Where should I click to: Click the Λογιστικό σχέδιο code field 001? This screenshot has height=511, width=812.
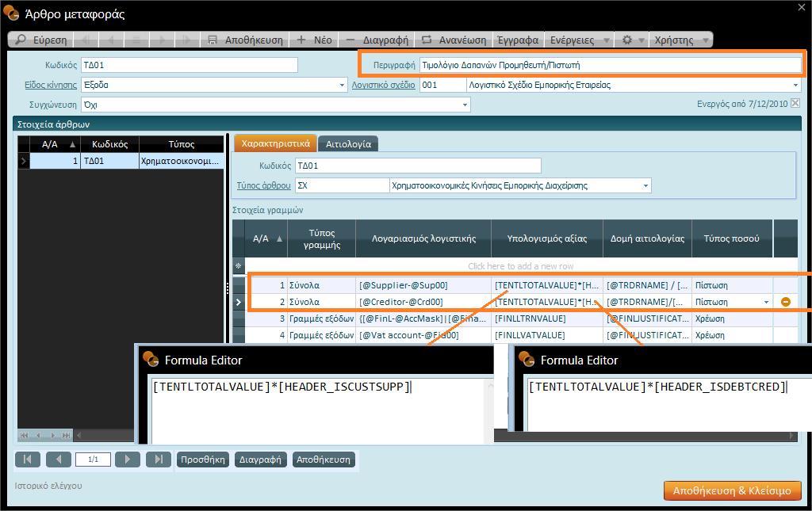tap(442, 85)
